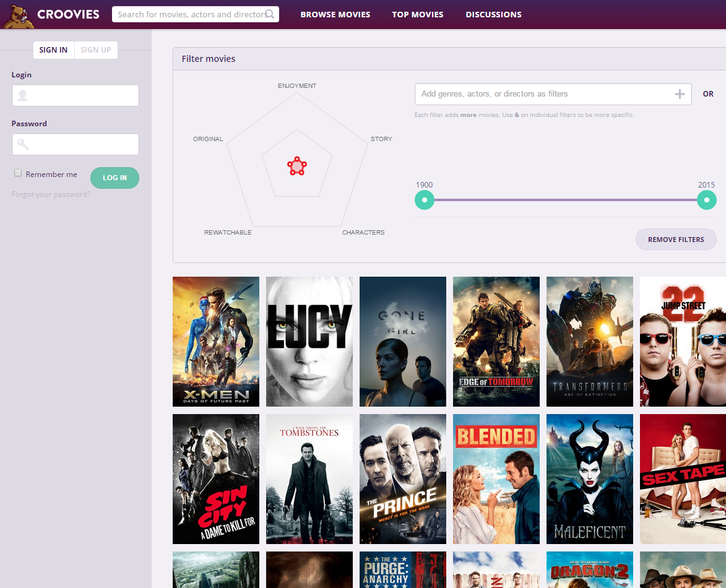Open the Blended movie poster
The height and width of the screenshot is (588, 726).
tap(496, 479)
